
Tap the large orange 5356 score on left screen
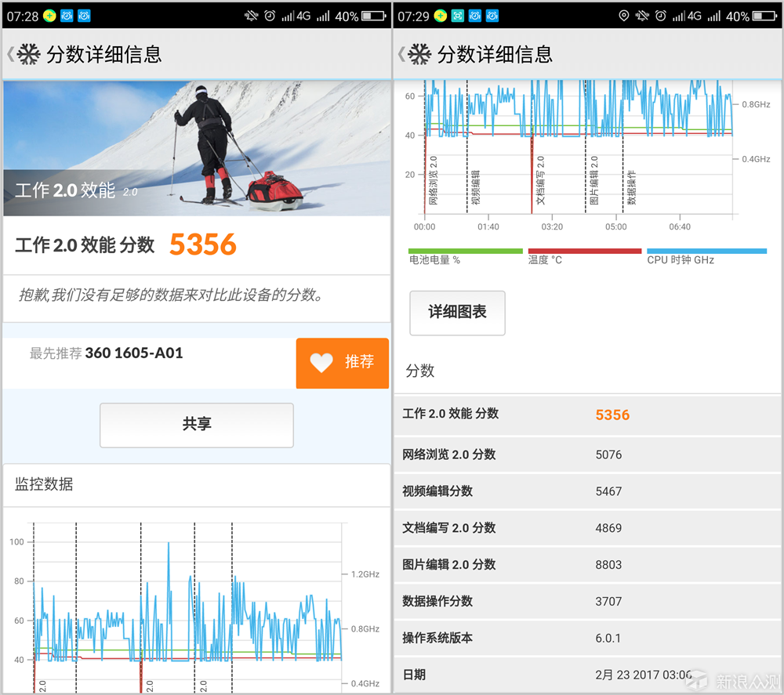tap(202, 244)
